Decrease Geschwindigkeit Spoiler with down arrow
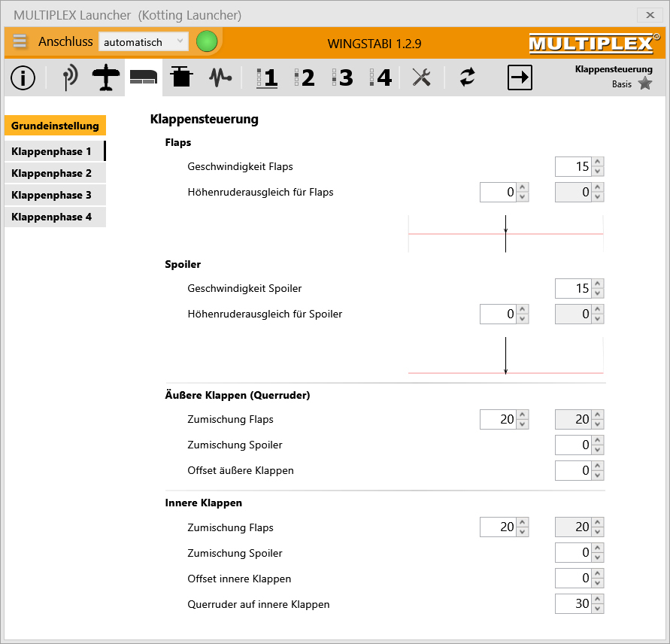 click(x=598, y=293)
